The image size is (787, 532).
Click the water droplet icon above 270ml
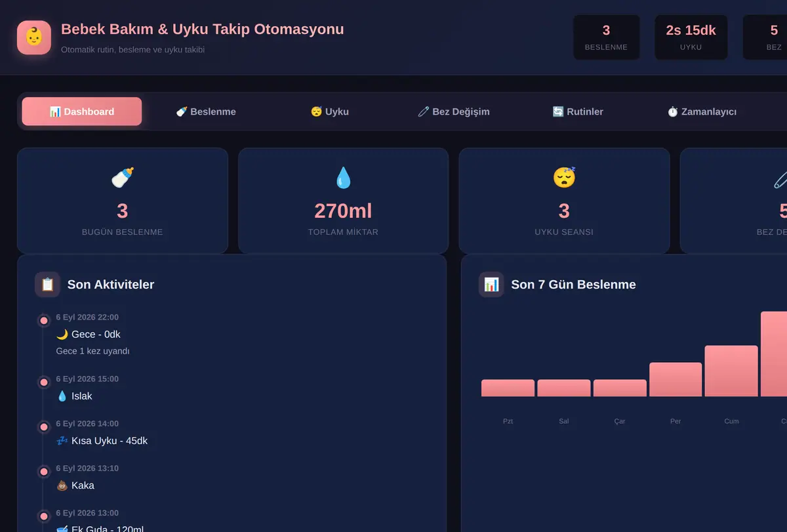343,178
